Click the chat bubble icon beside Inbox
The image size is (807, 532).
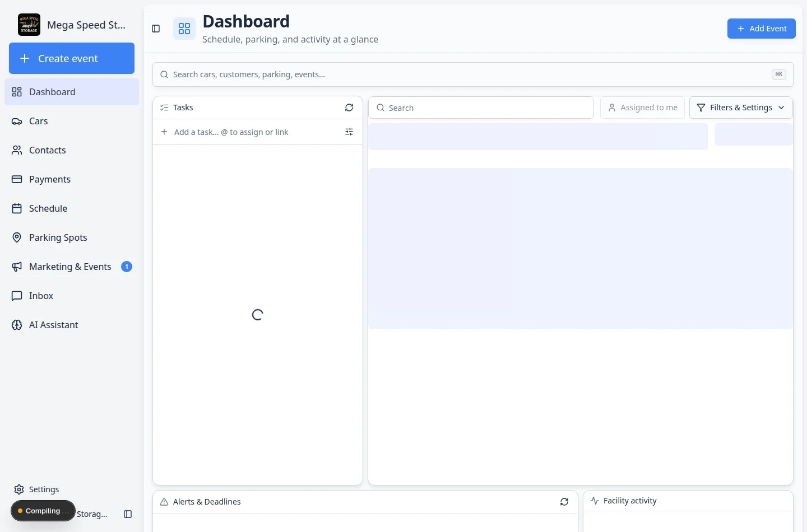pyautogui.click(x=17, y=296)
